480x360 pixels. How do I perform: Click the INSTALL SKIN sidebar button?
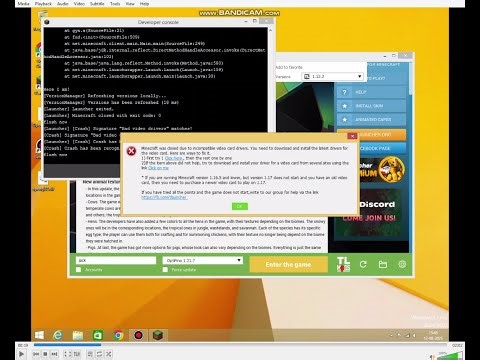coord(371,106)
